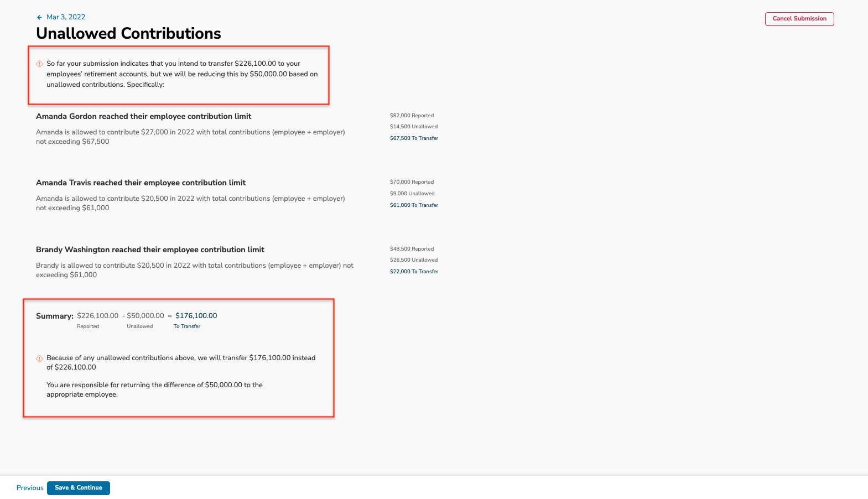
Task: Click the $22,000 To Transfer amount
Action: [x=414, y=272]
